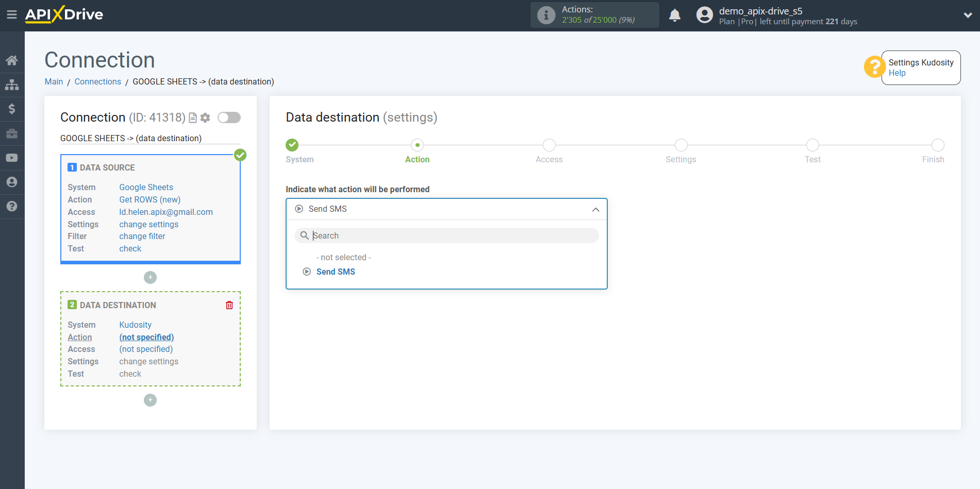
Task: Open the data source check link
Action: click(x=130, y=248)
